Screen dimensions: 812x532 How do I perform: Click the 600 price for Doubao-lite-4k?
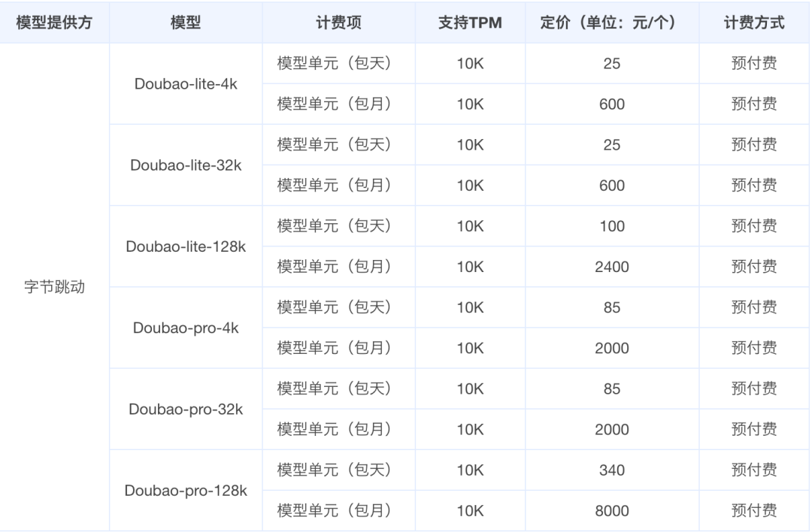click(611, 104)
